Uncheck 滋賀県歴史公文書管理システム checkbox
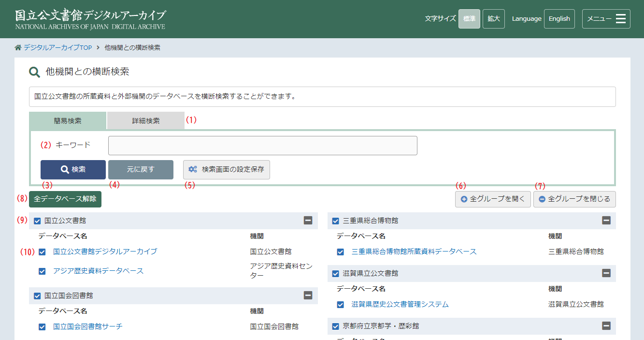Screen dimensions: 644x340 tap(341, 305)
